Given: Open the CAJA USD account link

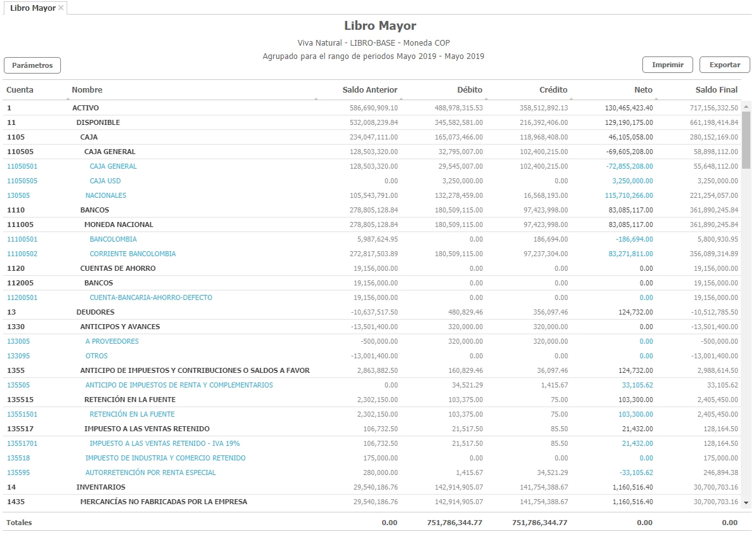Looking at the screenshot, I should tap(105, 181).
